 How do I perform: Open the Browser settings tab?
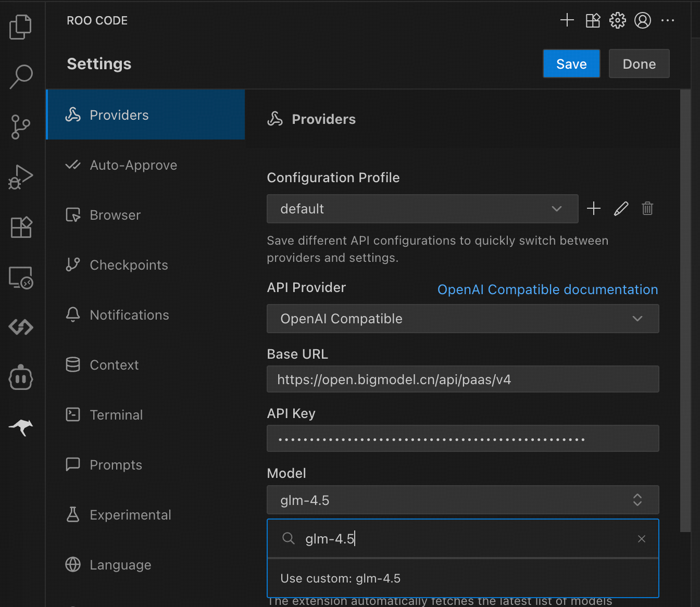tap(145, 215)
